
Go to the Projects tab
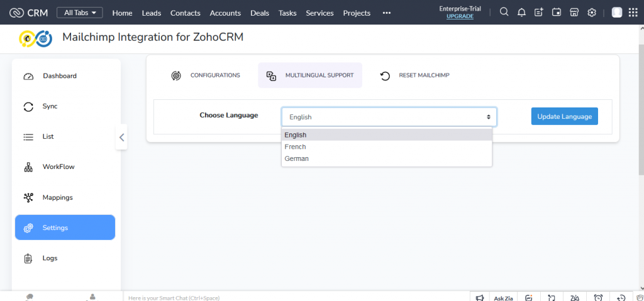pyautogui.click(x=357, y=13)
